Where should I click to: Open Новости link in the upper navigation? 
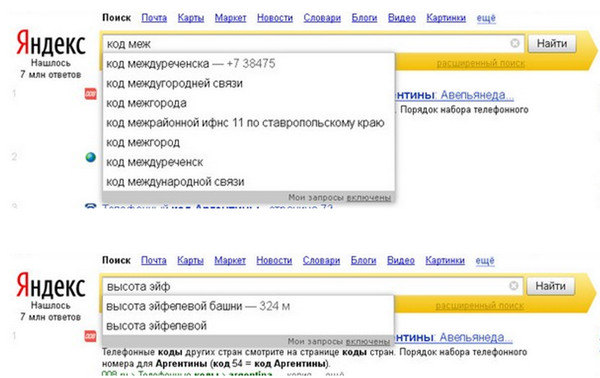coord(275,18)
